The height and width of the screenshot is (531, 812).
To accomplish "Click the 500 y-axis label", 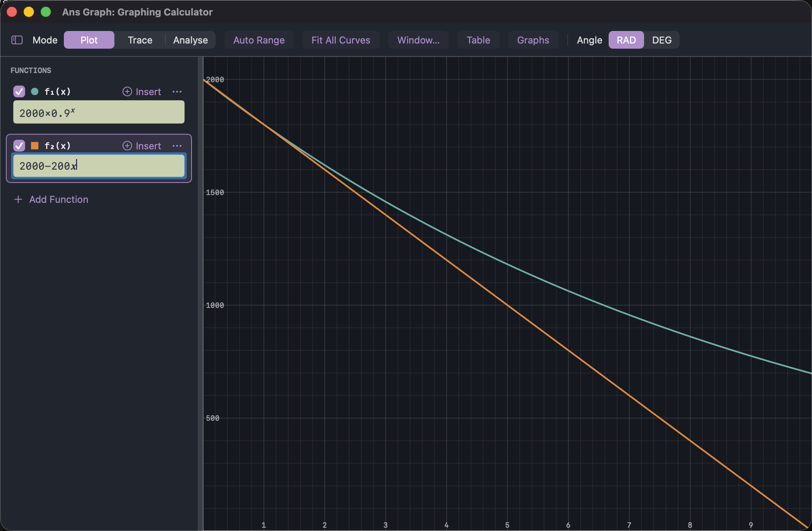I will coord(213,418).
